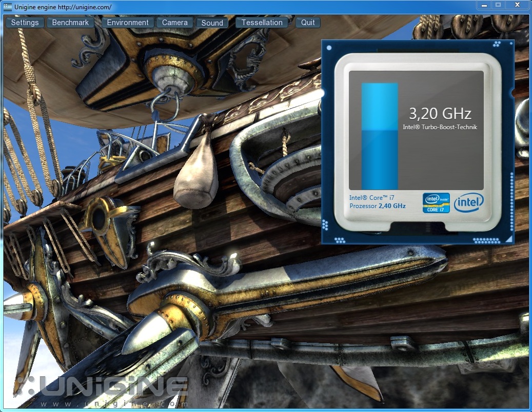Open the Tessellation options
The image size is (532, 412).
tap(262, 23)
